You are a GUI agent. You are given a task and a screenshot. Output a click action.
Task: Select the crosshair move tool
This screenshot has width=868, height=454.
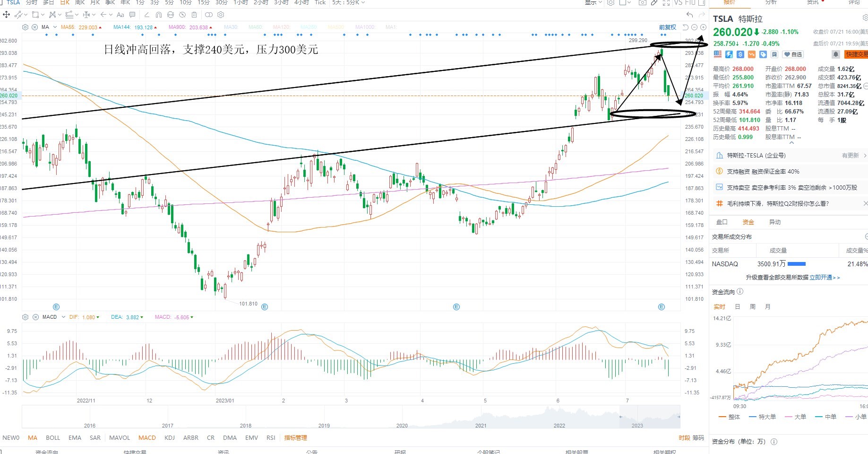[7, 15]
